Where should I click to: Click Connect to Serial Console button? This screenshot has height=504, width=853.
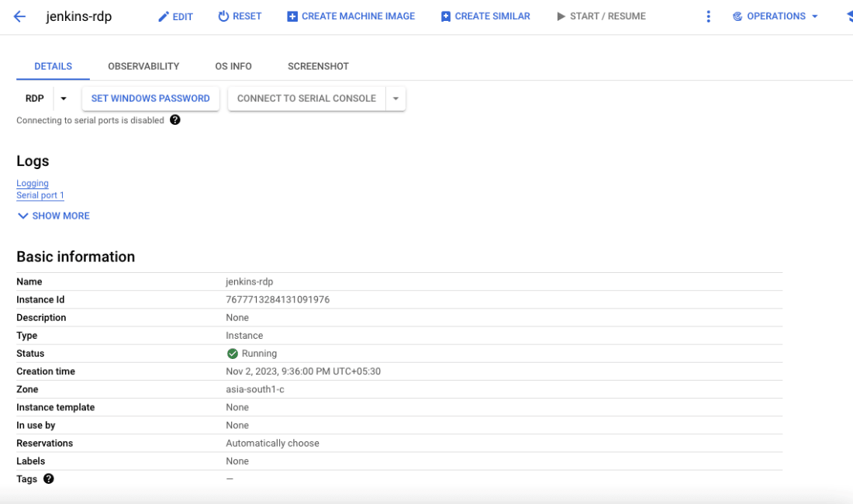click(307, 98)
